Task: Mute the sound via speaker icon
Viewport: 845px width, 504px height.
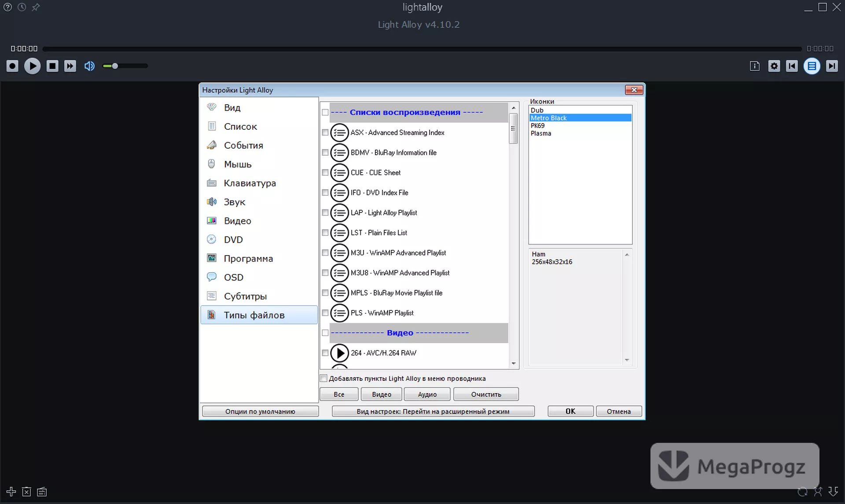Action: tap(89, 66)
